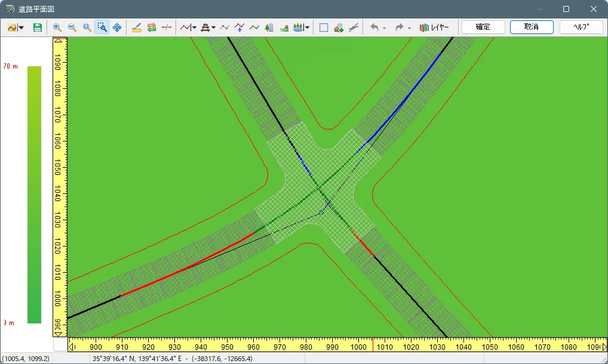Open the undo history dropdown arrow
The image size is (608, 364).
(384, 28)
